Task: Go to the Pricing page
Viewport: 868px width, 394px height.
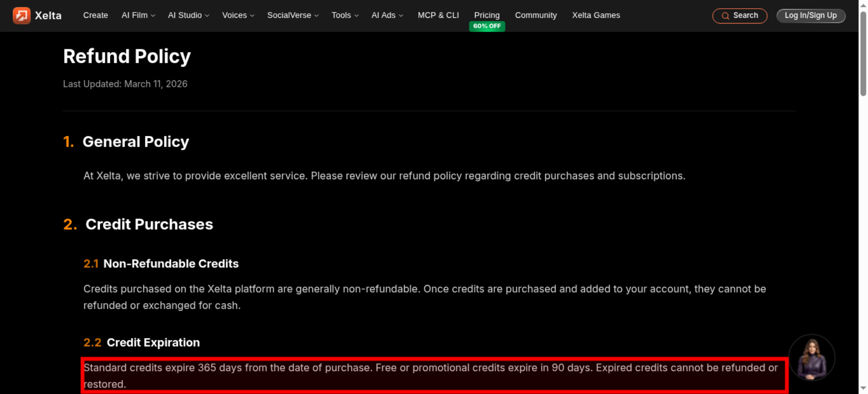Action: pyautogui.click(x=487, y=15)
